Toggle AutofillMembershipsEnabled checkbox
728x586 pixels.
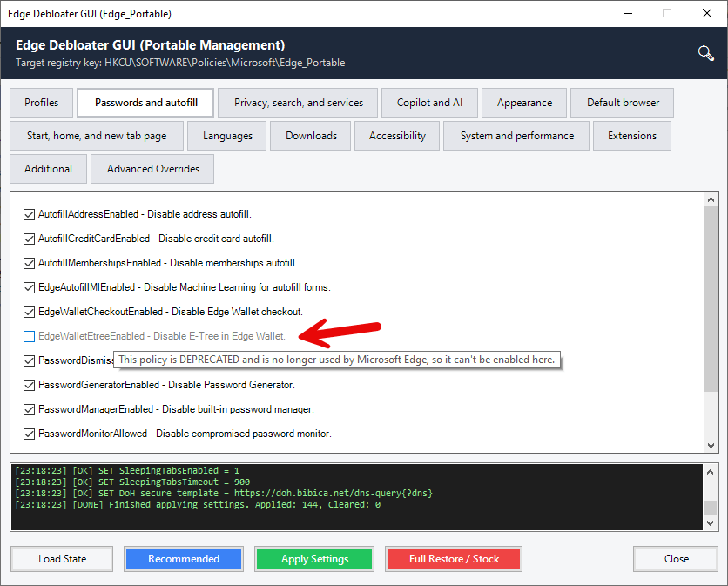pos(29,263)
